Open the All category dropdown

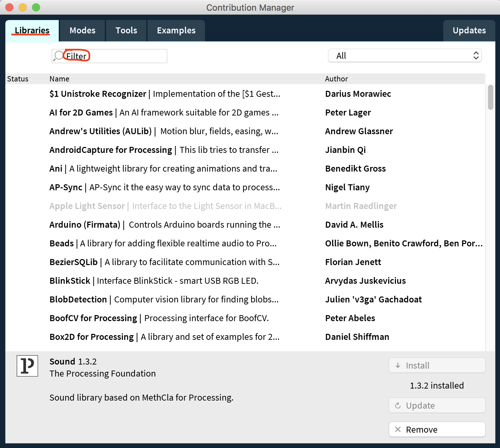point(405,56)
